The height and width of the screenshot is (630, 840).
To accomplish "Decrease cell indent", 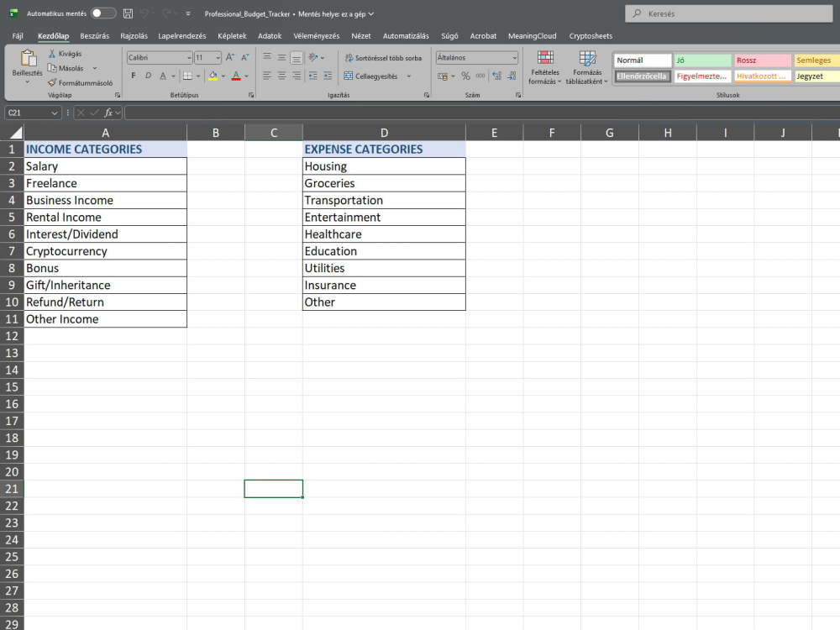I will tap(312, 76).
